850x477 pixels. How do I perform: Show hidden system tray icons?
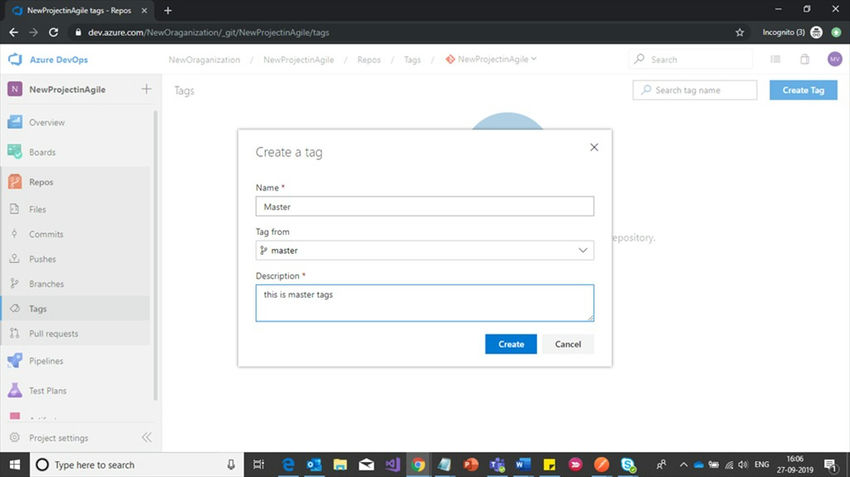684,465
